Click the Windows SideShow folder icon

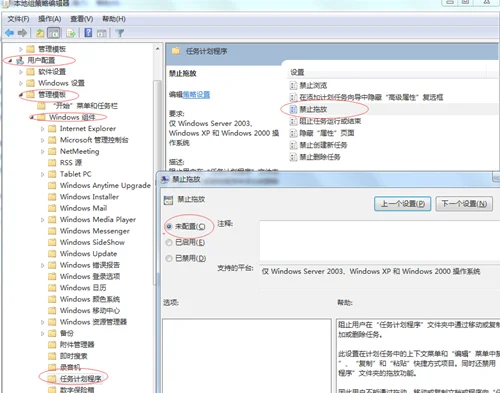52,242
